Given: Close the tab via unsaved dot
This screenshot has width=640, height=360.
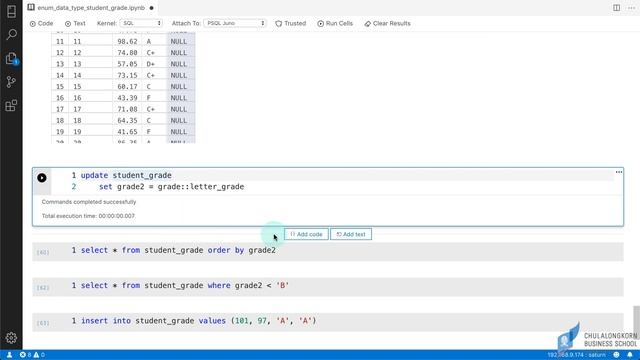Looking at the screenshot, I should tap(151, 8).
